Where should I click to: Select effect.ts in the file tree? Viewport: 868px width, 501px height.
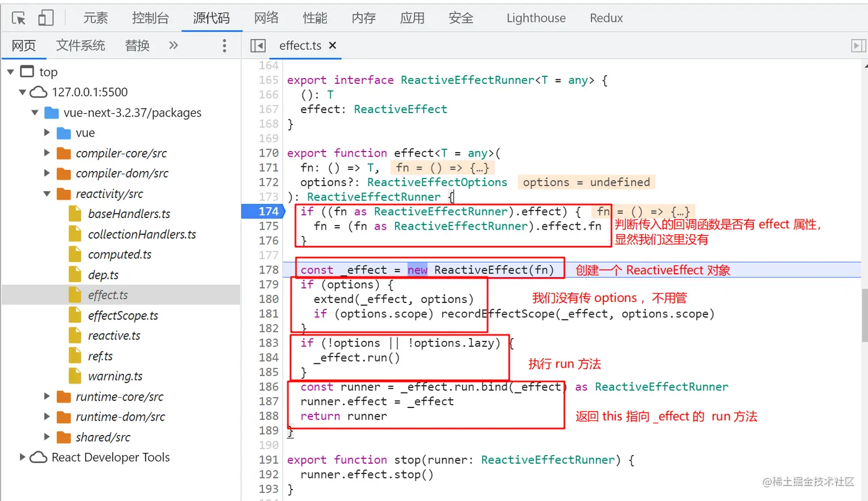(x=108, y=295)
